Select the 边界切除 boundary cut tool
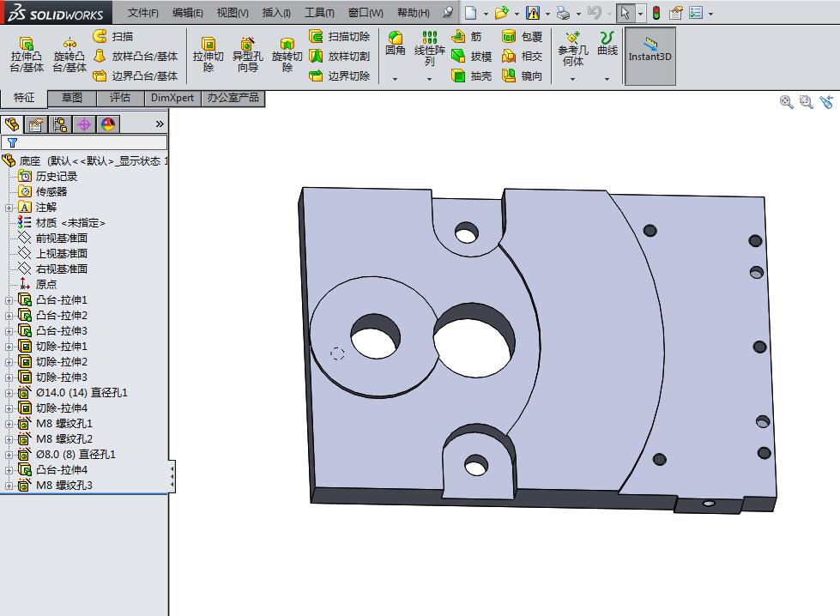840x616 pixels. (x=340, y=76)
